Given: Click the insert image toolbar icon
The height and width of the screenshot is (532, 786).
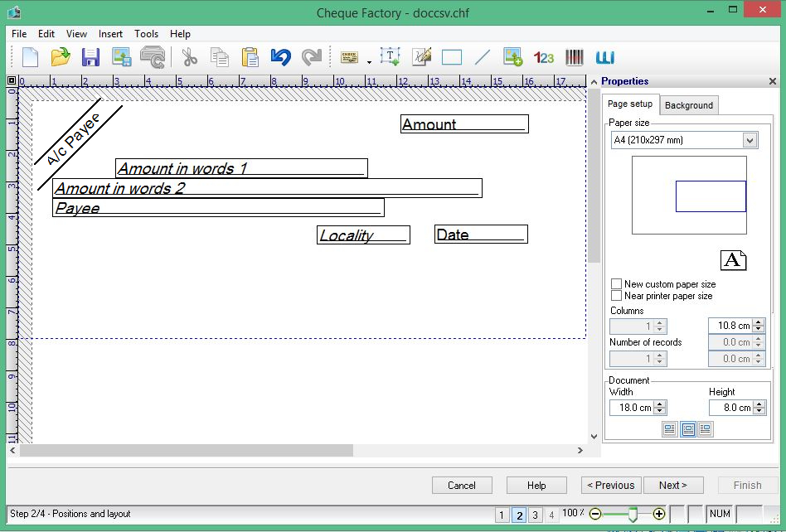Looking at the screenshot, I should click(512, 57).
